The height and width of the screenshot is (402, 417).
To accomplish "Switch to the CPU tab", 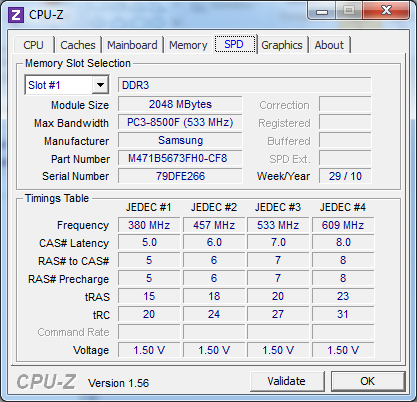I will (x=33, y=45).
